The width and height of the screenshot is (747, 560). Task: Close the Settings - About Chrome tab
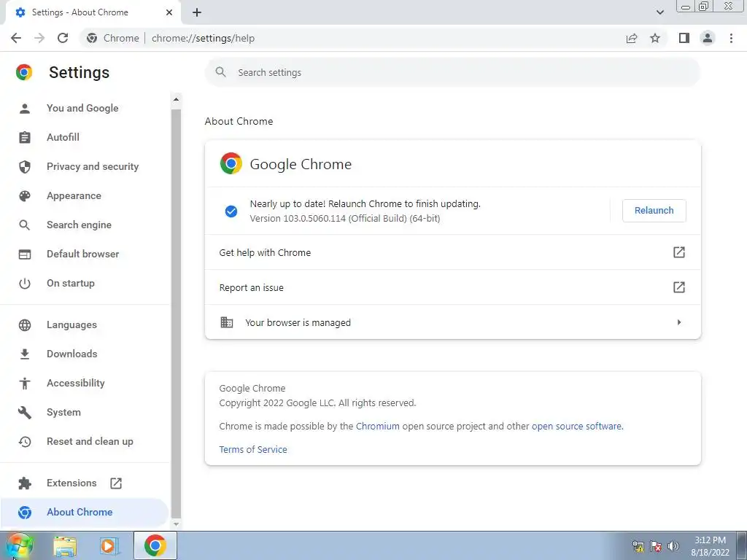tap(169, 12)
